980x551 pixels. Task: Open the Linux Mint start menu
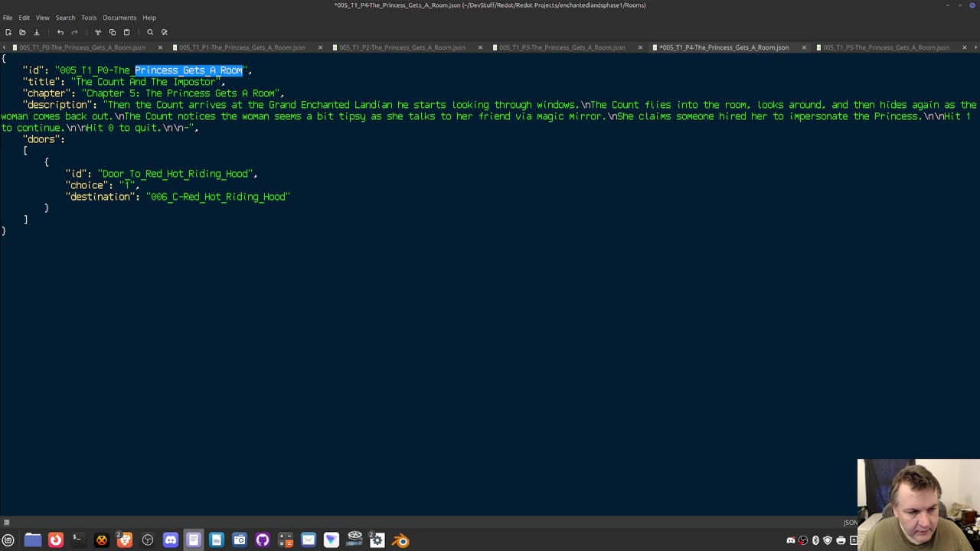click(x=8, y=540)
